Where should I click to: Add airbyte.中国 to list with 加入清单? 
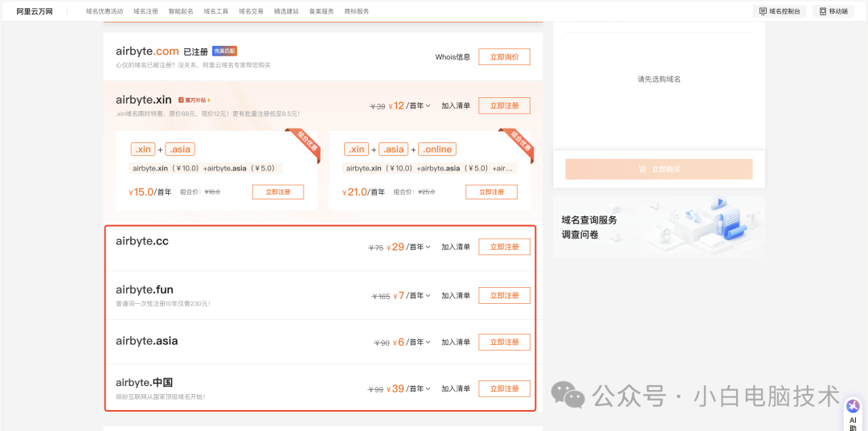tap(456, 389)
